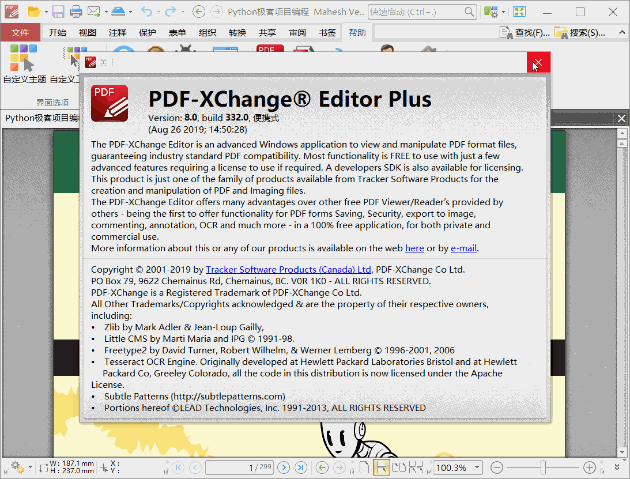Go to the next page with the status bar button
Image resolution: width=630 pixels, height=479 pixels.
tap(284, 467)
